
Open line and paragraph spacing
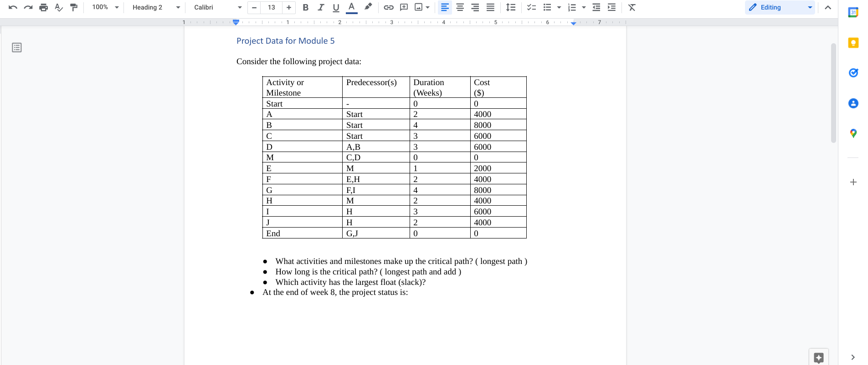(511, 7)
